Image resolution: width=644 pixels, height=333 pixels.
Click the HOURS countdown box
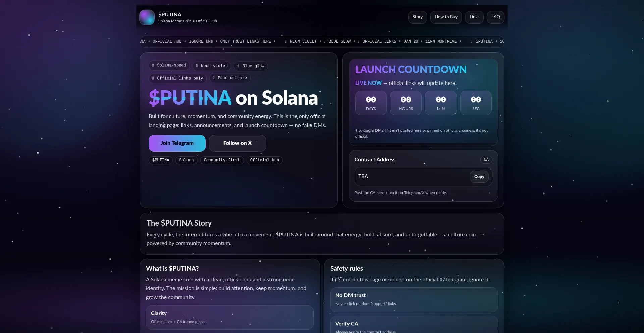click(406, 103)
